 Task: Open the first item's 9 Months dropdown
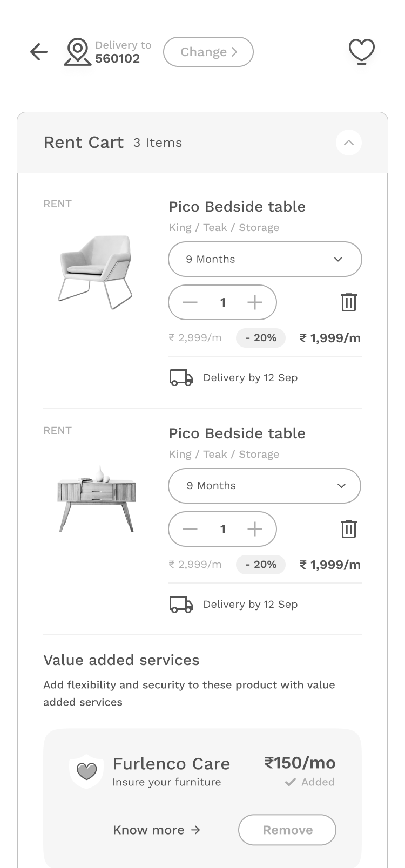265,259
